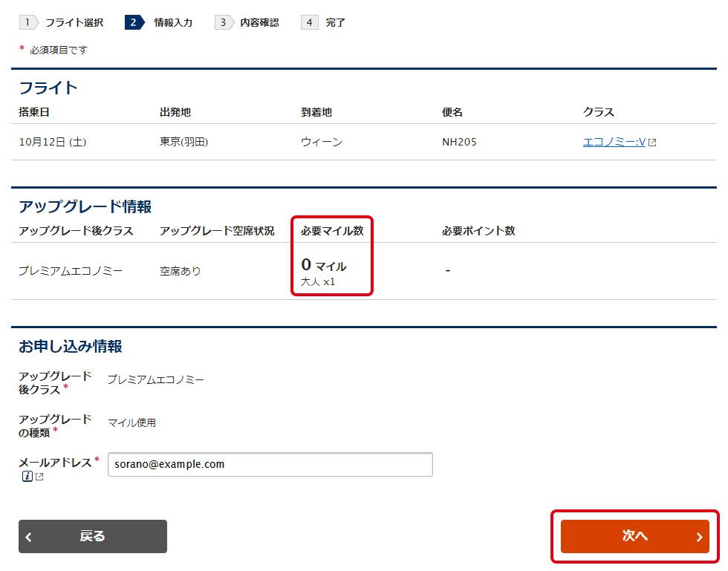Image resolution: width=728 pixels, height=571 pixels.
Task: Click the 10月12日 (土) boarding date
Action: pos(53,142)
